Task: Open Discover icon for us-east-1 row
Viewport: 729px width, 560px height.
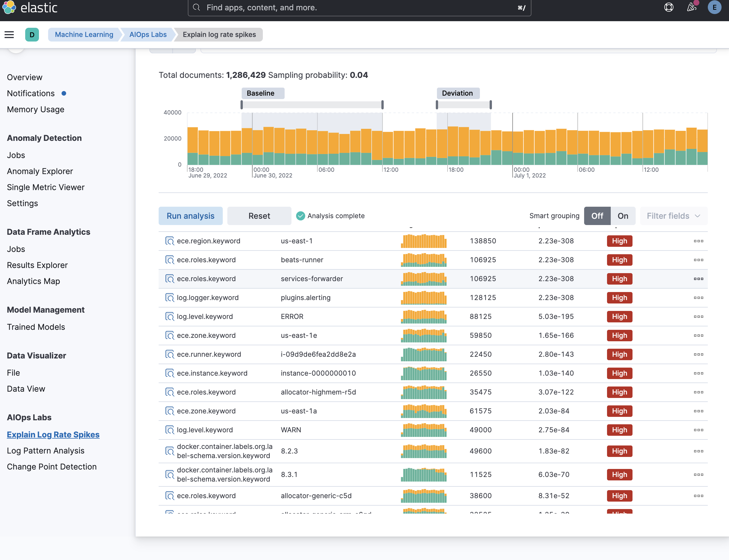Action: click(170, 241)
